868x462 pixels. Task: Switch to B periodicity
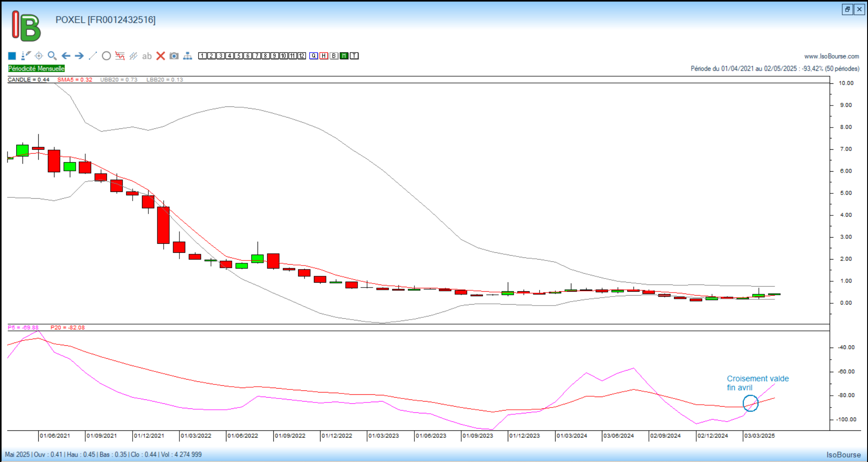point(334,56)
